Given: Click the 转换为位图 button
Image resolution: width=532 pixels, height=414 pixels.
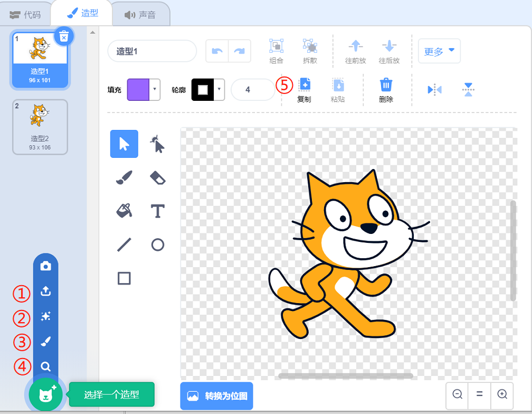Looking at the screenshot, I should pyautogui.click(x=216, y=396).
